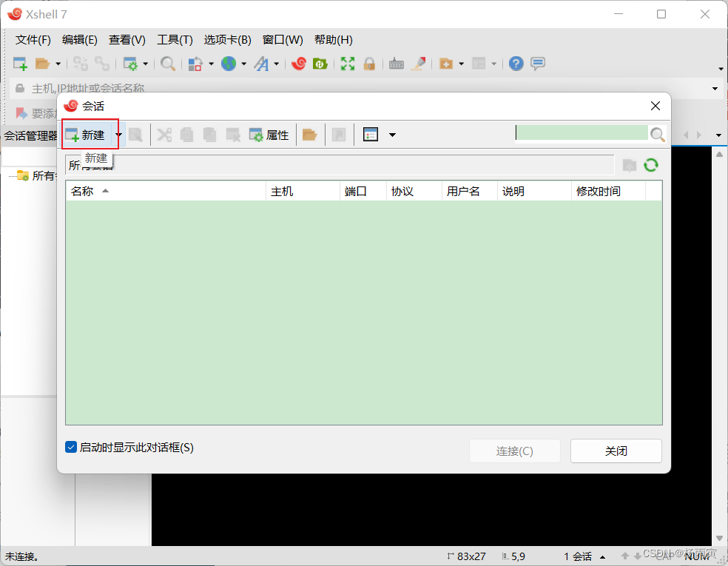The height and width of the screenshot is (566, 728).
Task: Open the 查看(V) menu
Action: coord(127,40)
